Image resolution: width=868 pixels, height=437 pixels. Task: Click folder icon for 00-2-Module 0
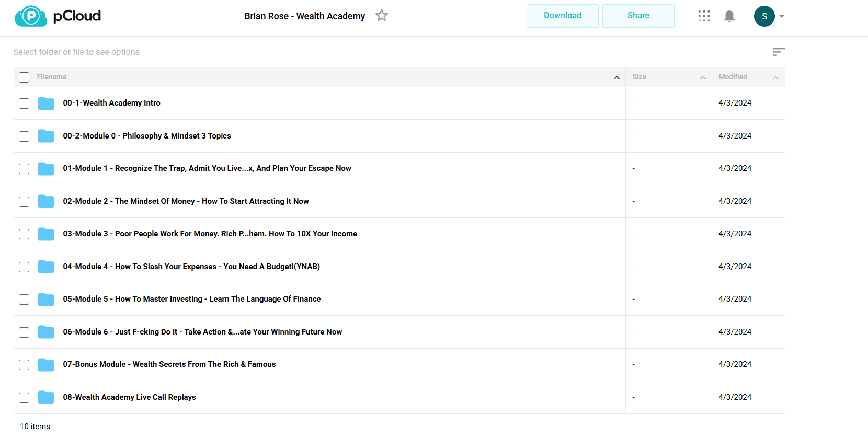click(46, 136)
